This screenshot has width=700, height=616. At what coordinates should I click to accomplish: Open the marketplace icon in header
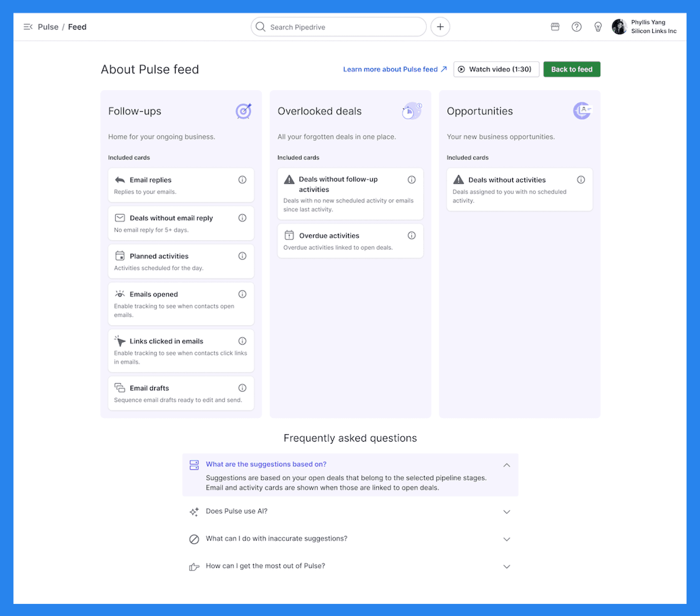pyautogui.click(x=555, y=27)
